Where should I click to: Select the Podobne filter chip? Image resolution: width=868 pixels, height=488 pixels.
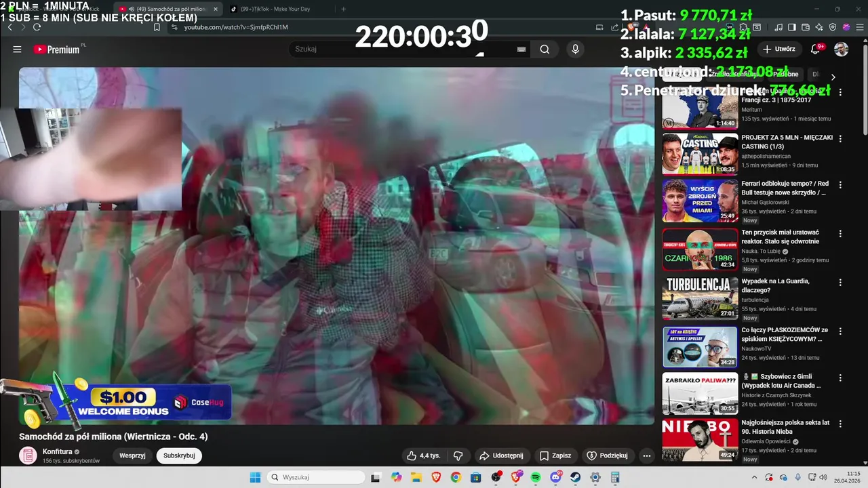tap(787, 74)
